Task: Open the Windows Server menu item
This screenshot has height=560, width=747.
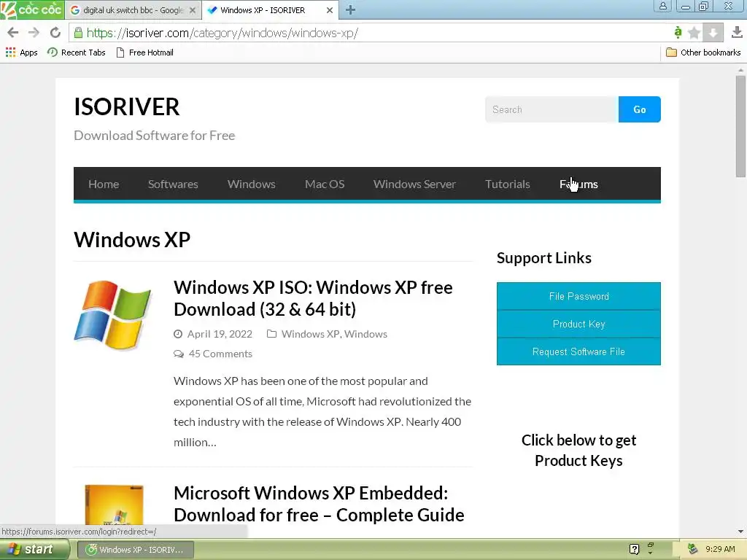Action: click(x=414, y=184)
